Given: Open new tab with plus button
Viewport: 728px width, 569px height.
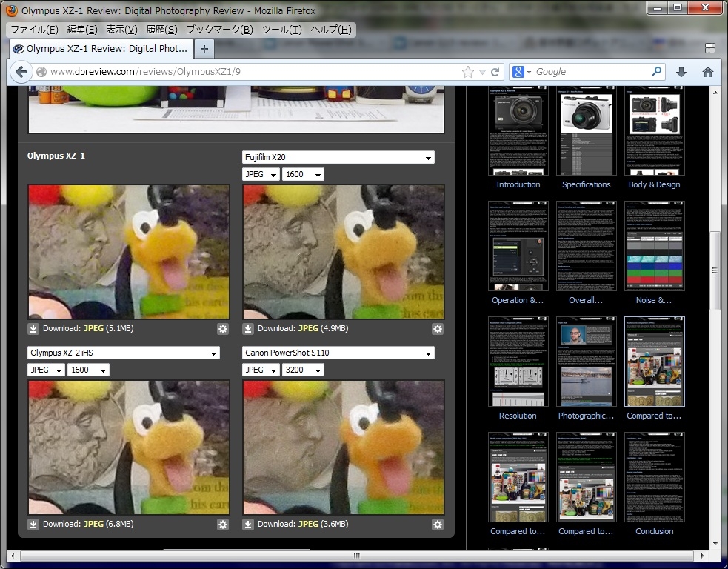Looking at the screenshot, I should (204, 49).
